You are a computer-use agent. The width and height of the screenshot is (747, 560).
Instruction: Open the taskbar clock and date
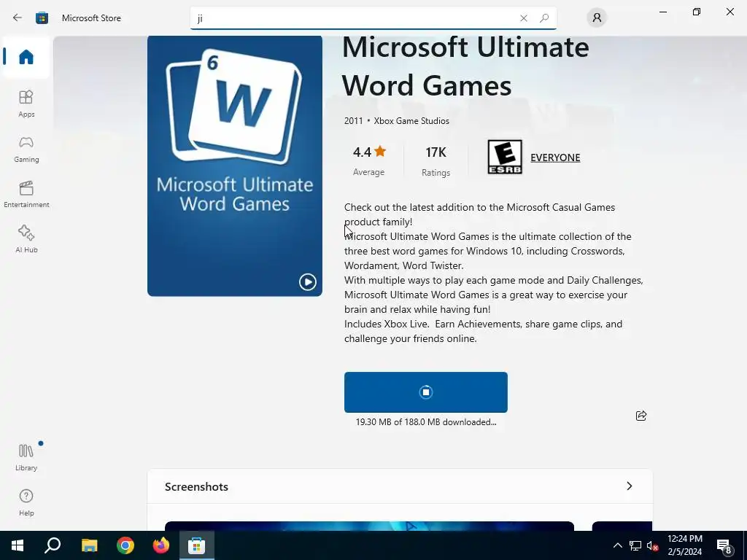[684, 545]
